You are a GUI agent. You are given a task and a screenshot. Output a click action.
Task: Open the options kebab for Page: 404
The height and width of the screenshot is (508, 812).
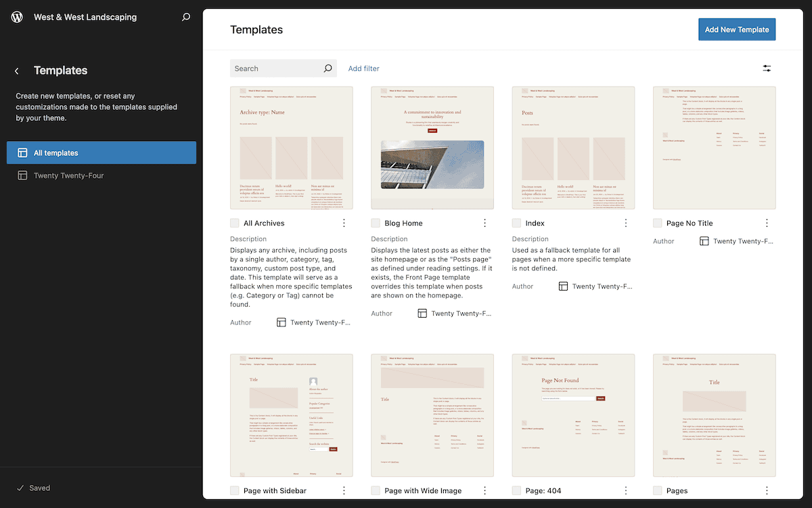pyautogui.click(x=625, y=490)
